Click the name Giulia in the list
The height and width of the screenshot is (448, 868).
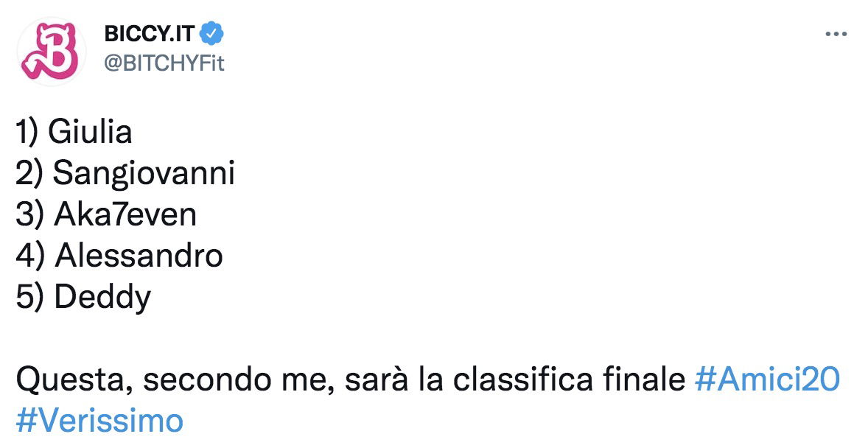point(90,132)
